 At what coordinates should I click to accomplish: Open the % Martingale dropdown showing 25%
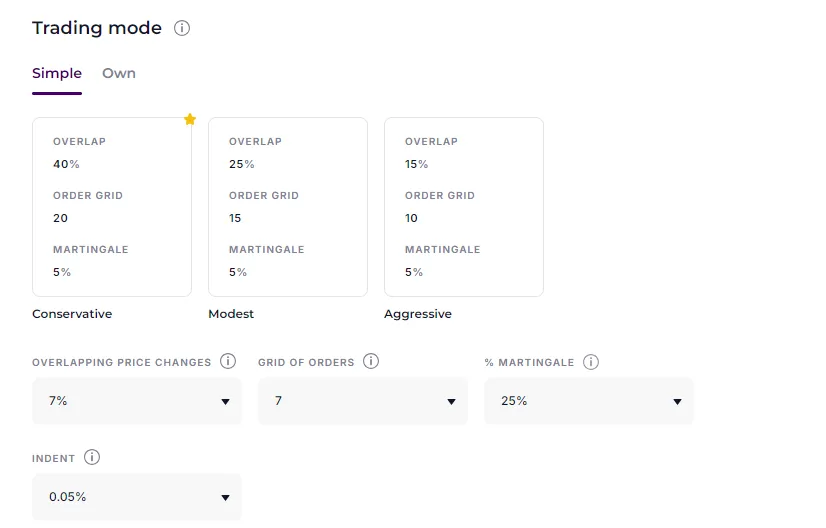click(589, 401)
